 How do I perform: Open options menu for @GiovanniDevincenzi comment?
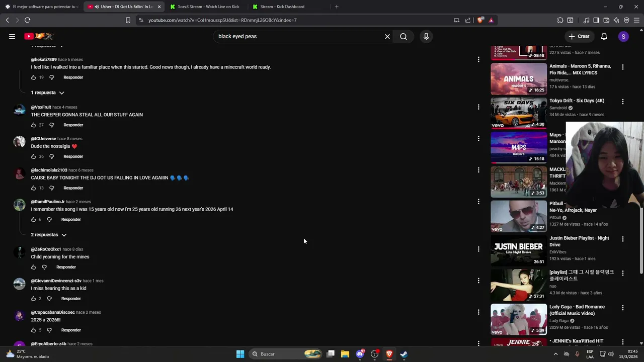pyautogui.click(x=478, y=281)
